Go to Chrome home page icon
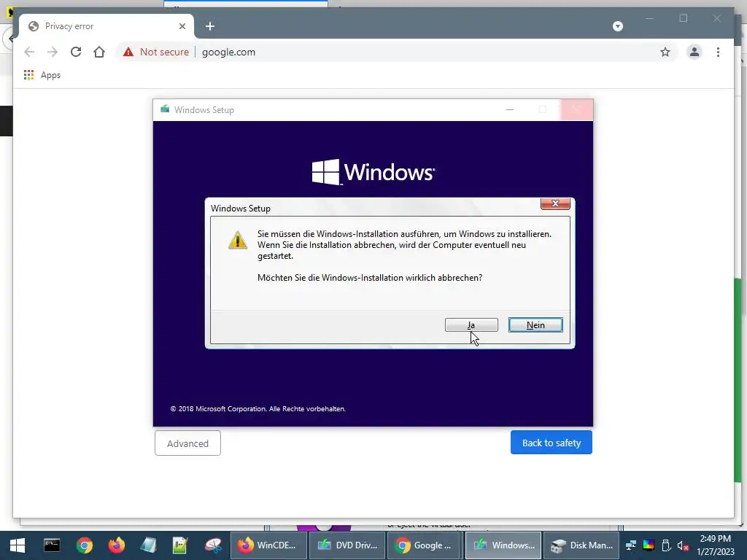 point(99,52)
